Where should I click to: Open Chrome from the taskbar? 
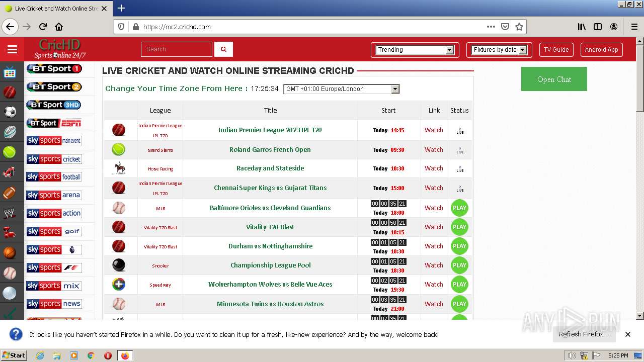tap(91, 355)
